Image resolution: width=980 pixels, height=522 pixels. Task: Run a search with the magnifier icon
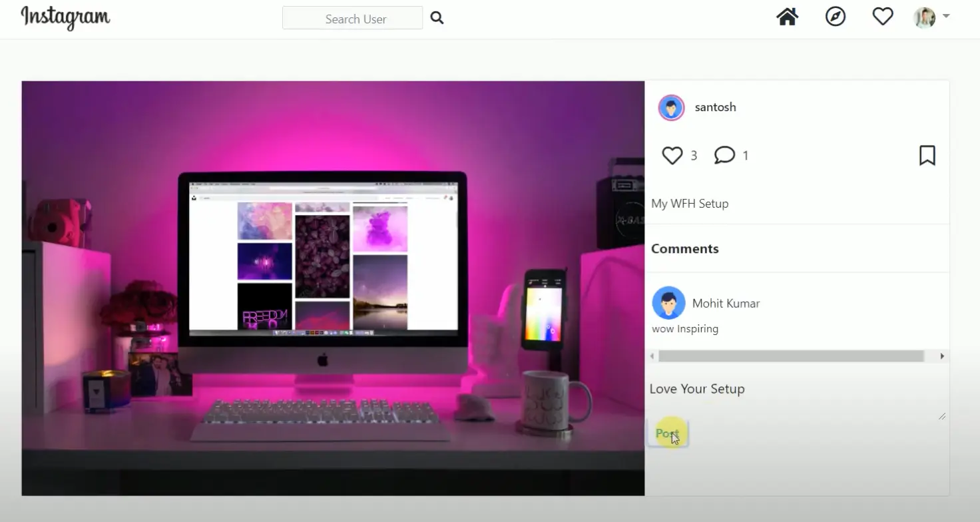(x=437, y=18)
